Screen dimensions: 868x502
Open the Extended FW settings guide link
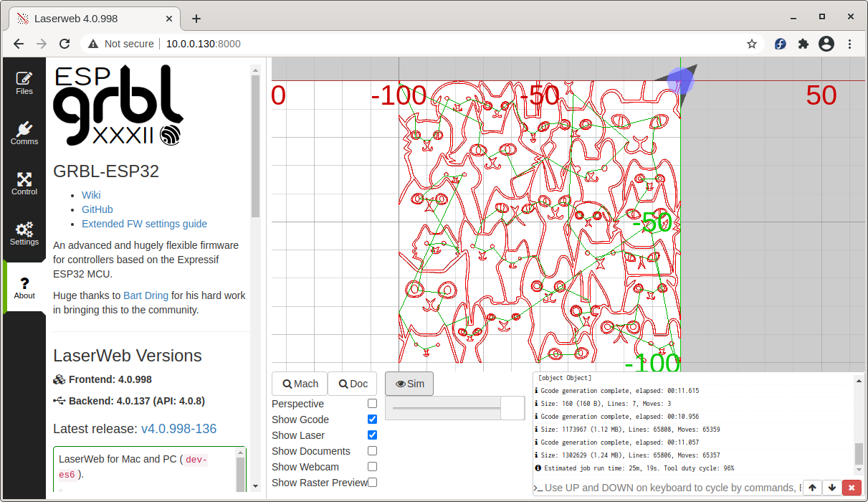coord(144,224)
